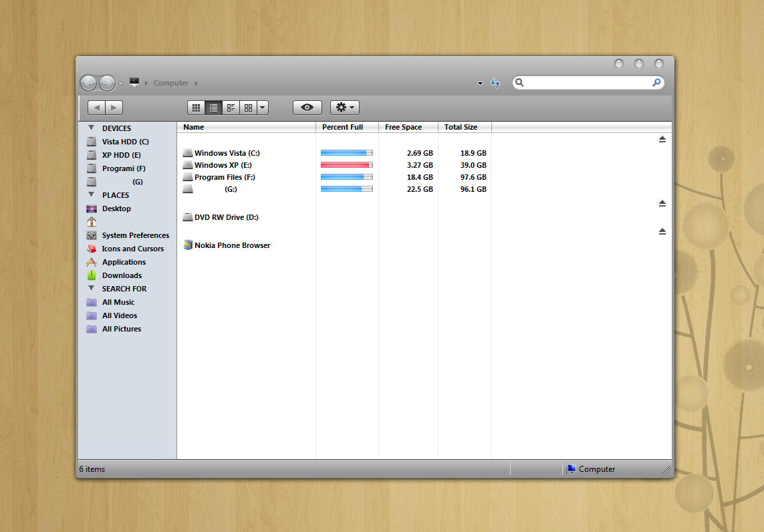764x532 pixels.
Task: Sort by Percent Full column header
Action: (x=348, y=127)
